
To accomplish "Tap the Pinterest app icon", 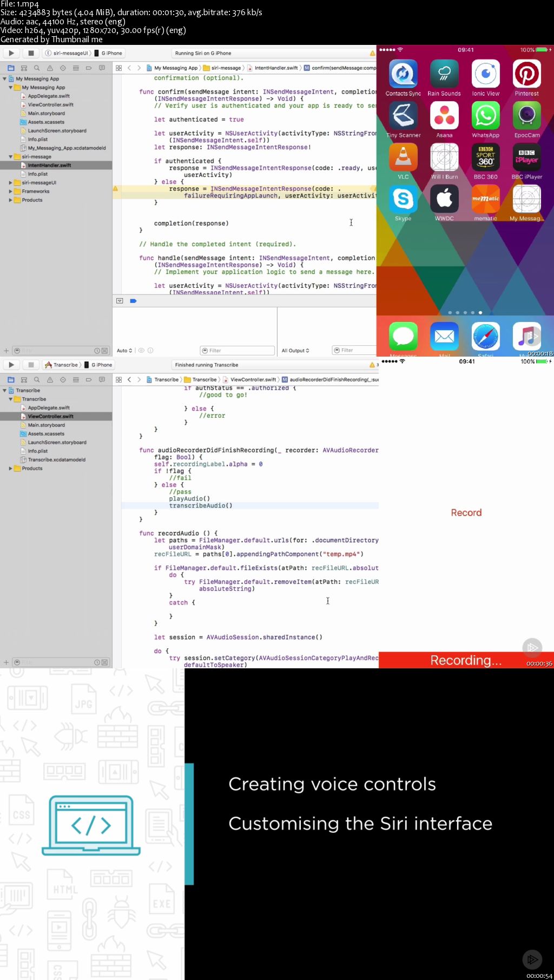I will 527,74.
